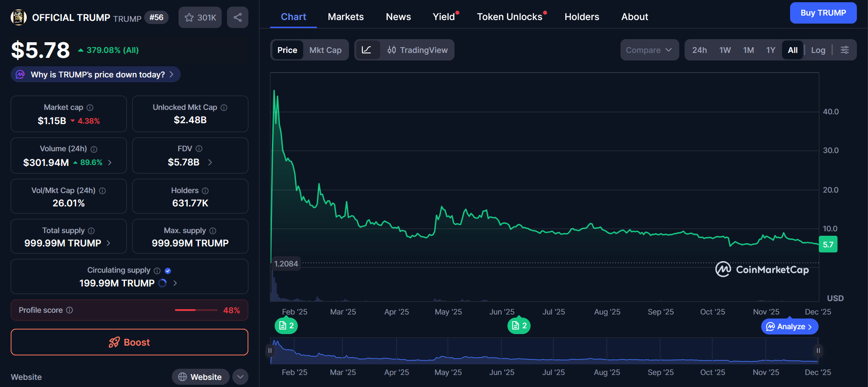Click the verified badge by Circulating supply

168,270
